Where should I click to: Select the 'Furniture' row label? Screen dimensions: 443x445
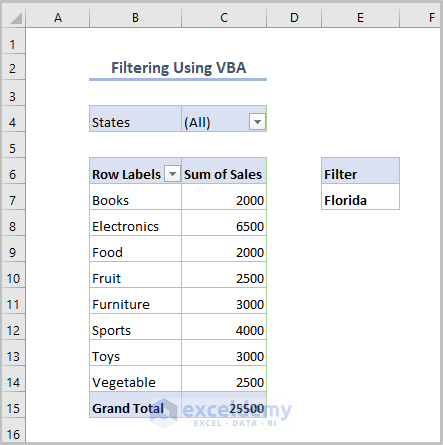coord(135,301)
